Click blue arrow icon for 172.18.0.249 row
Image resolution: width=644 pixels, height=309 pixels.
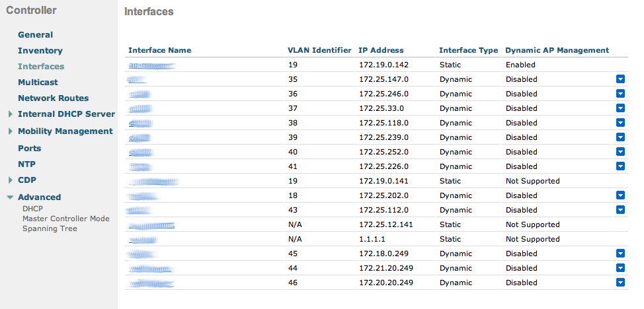(x=620, y=254)
